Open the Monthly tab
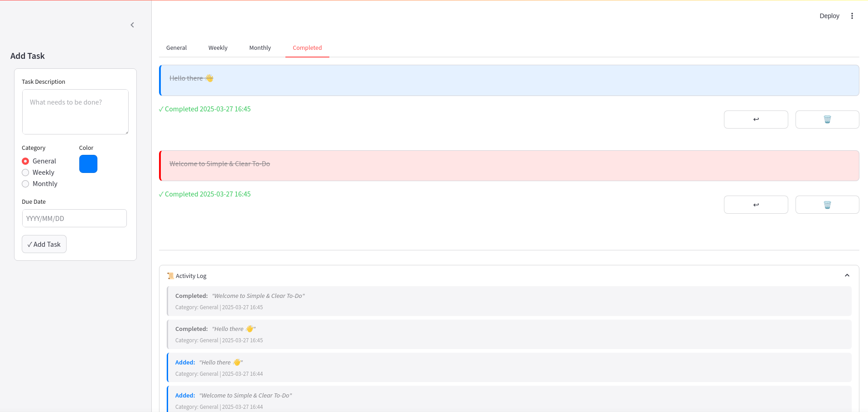Screen dimensions: 868x412 click(x=260, y=48)
